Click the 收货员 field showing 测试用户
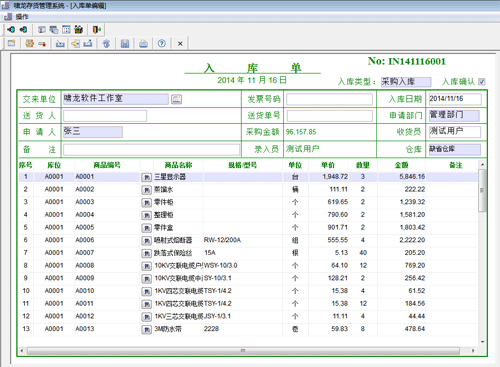The width and height of the screenshot is (500, 367). click(x=455, y=132)
